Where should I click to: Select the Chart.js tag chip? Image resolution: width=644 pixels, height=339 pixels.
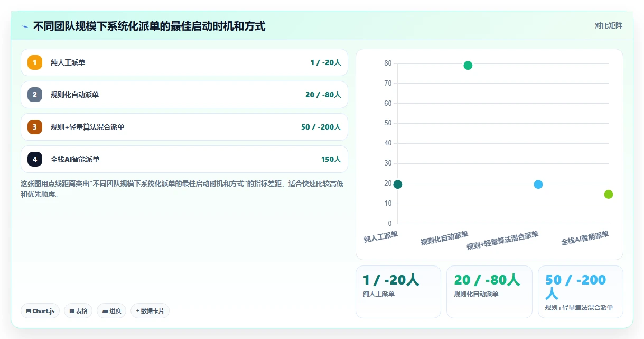pos(40,311)
